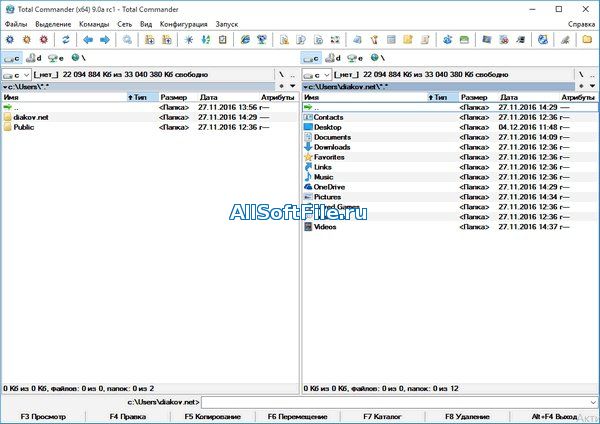Expand the command line history dropdown
The image size is (600, 424).
591,401
